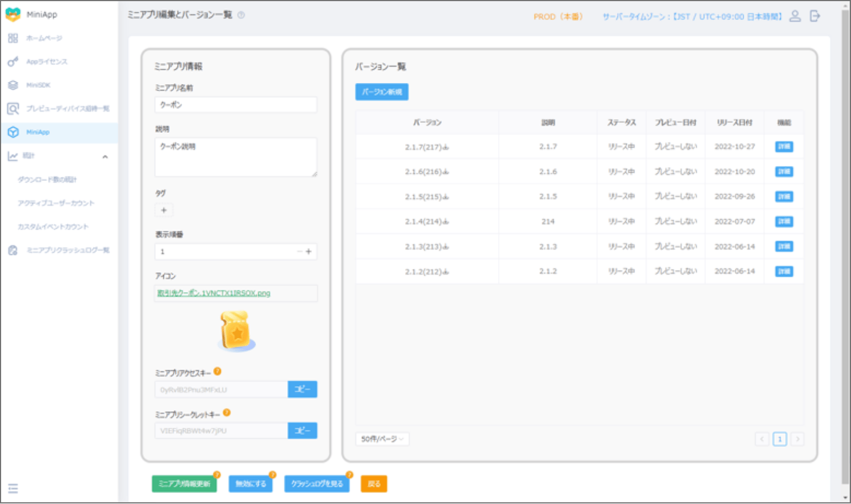Click help icon beside ミニアプリアクセスキー label
Image resolution: width=851 pixels, height=504 pixels.
pos(217,371)
